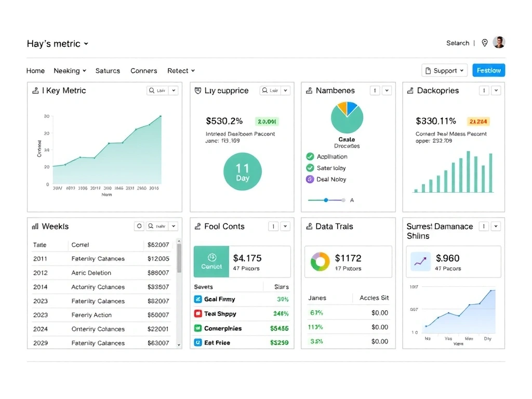
Task: Click the location pin icon near Setarch
Action: click(x=485, y=43)
